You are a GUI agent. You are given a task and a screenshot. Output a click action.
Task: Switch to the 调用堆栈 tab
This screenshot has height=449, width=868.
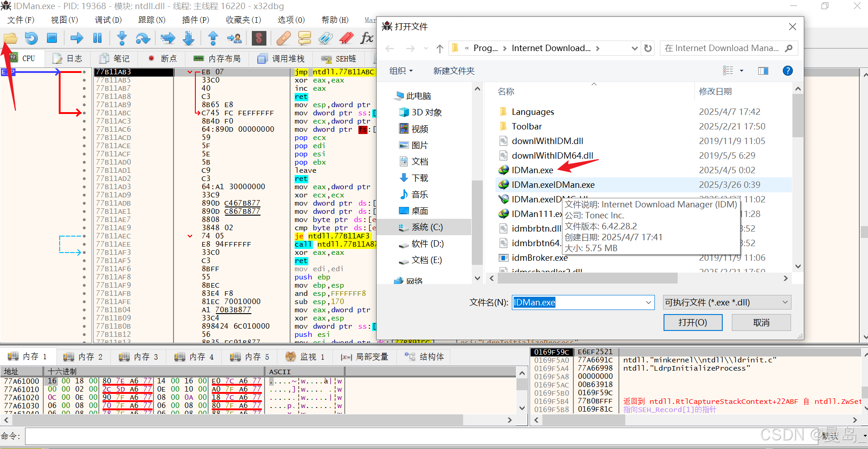[281, 58]
